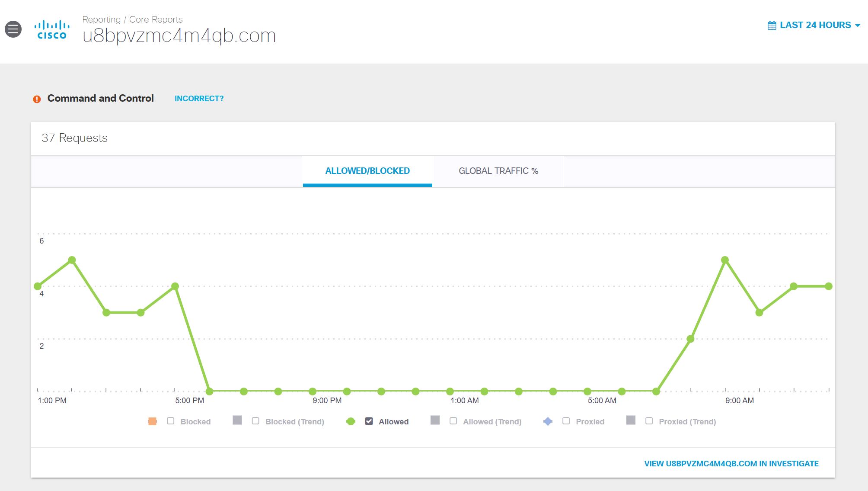Check the Allowed (Trend) checkbox

click(x=453, y=421)
